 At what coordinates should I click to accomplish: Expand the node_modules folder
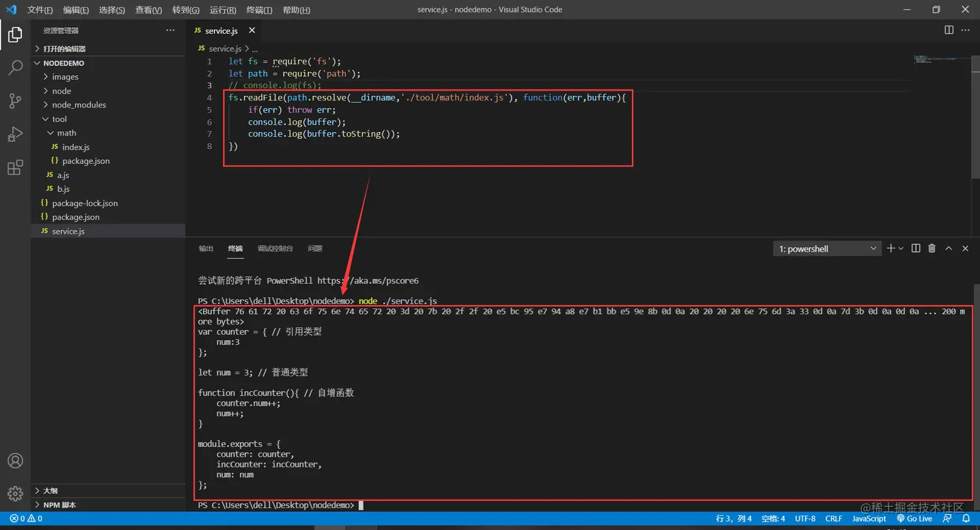click(x=108, y=104)
